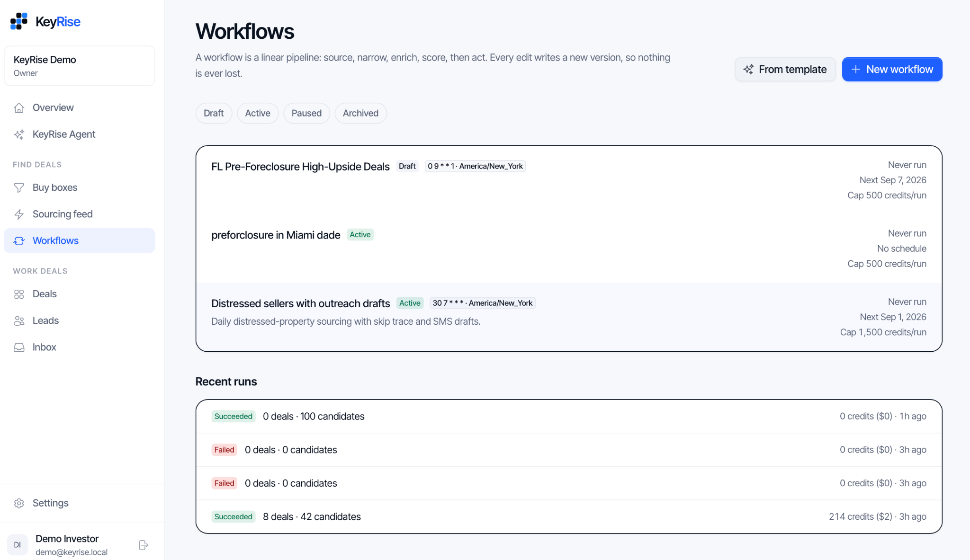Open the Deals section
Viewport: 970px width, 560px height.
coord(80,294)
